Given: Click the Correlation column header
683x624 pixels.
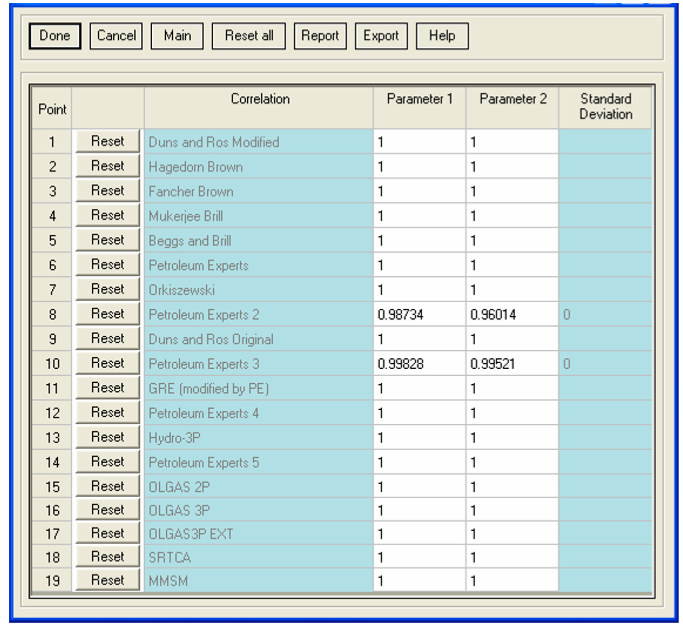Looking at the screenshot, I should [259, 108].
